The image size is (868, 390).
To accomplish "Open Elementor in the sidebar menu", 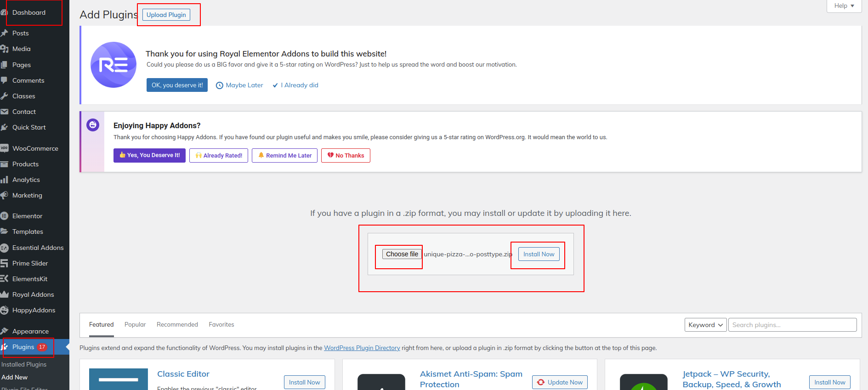I will click(x=27, y=216).
